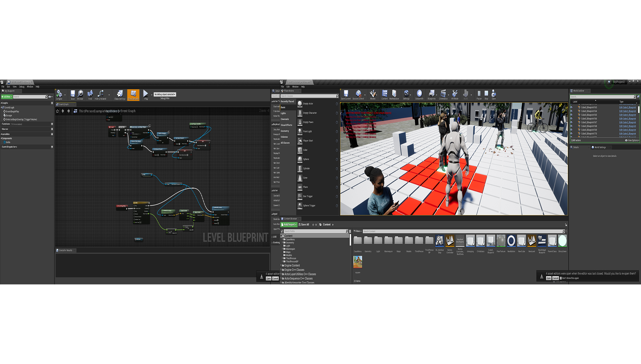The height and width of the screenshot is (364, 641).
Task: Stop the play session
Action: [486, 95]
